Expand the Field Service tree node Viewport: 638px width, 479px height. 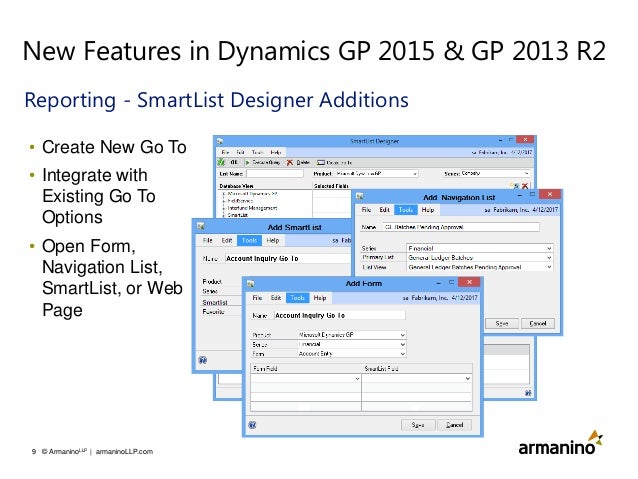(x=224, y=201)
